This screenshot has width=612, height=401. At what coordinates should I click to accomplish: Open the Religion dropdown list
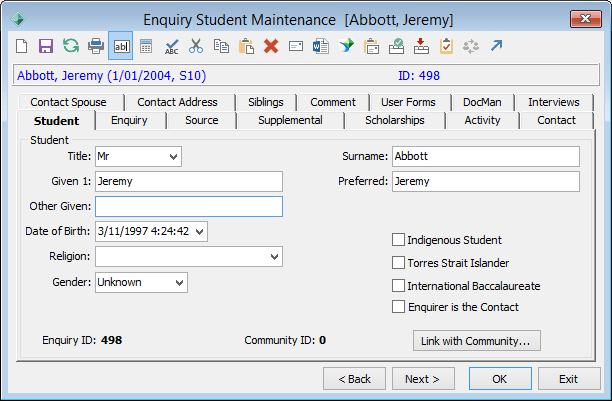point(274,257)
